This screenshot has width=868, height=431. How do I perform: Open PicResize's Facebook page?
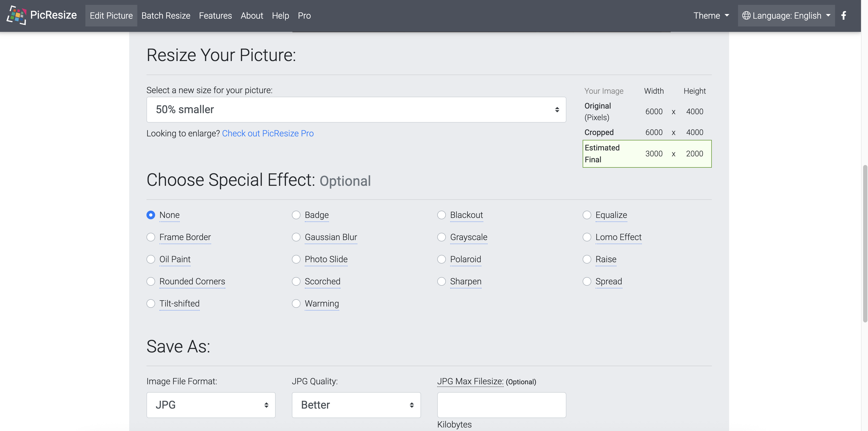pos(844,15)
